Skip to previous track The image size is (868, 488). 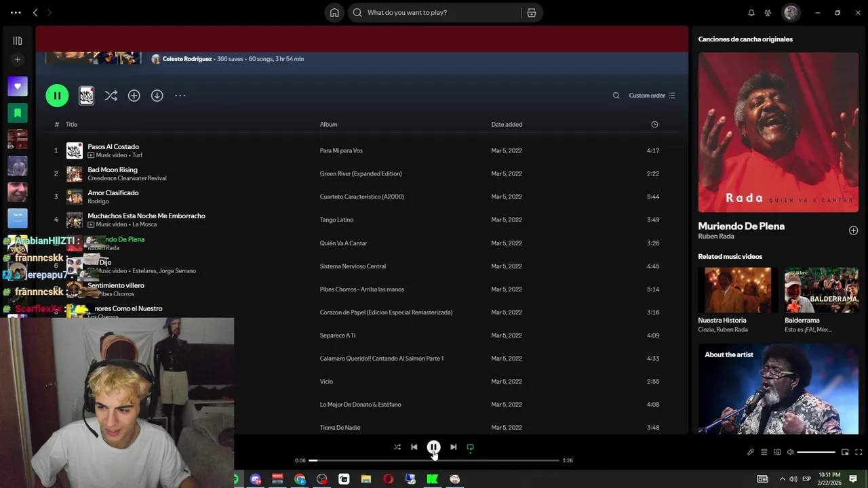tap(414, 447)
